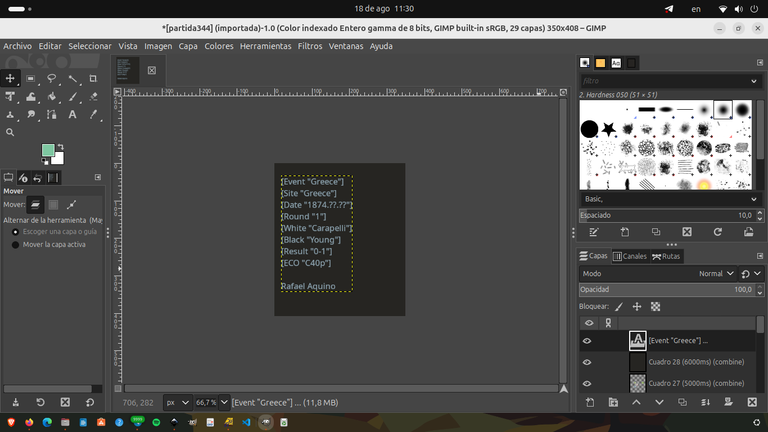Select the Rectangle Select tool

tap(31, 78)
